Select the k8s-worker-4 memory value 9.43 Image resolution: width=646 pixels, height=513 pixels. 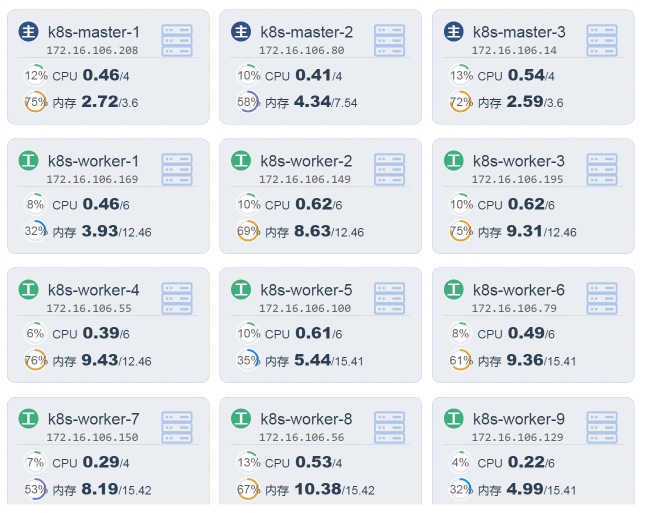[x=99, y=359]
